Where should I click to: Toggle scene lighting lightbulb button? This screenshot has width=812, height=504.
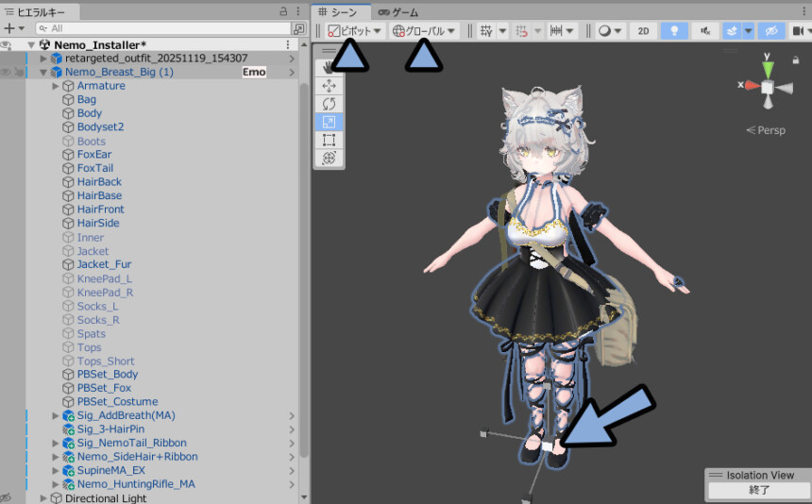click(x=673, y=31)
